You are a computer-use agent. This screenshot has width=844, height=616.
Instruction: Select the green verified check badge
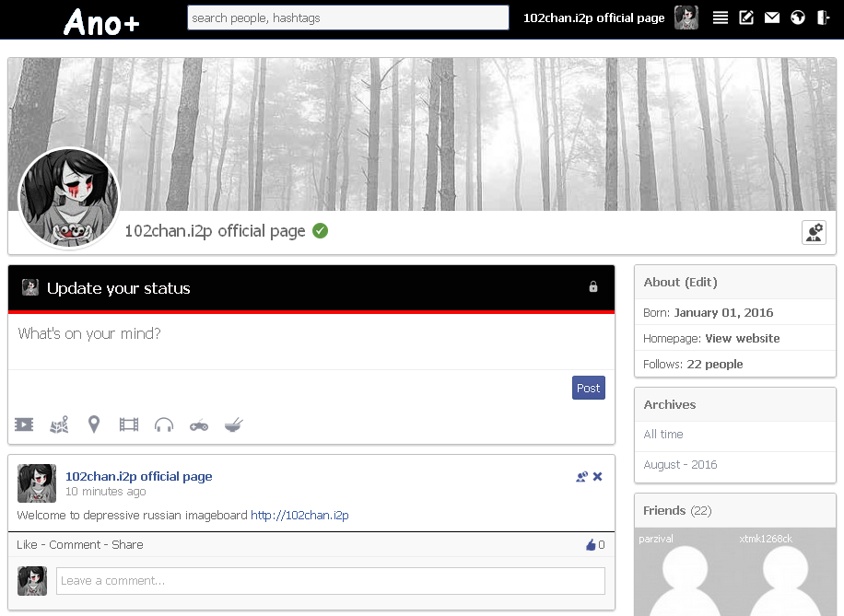coord(321,231)
